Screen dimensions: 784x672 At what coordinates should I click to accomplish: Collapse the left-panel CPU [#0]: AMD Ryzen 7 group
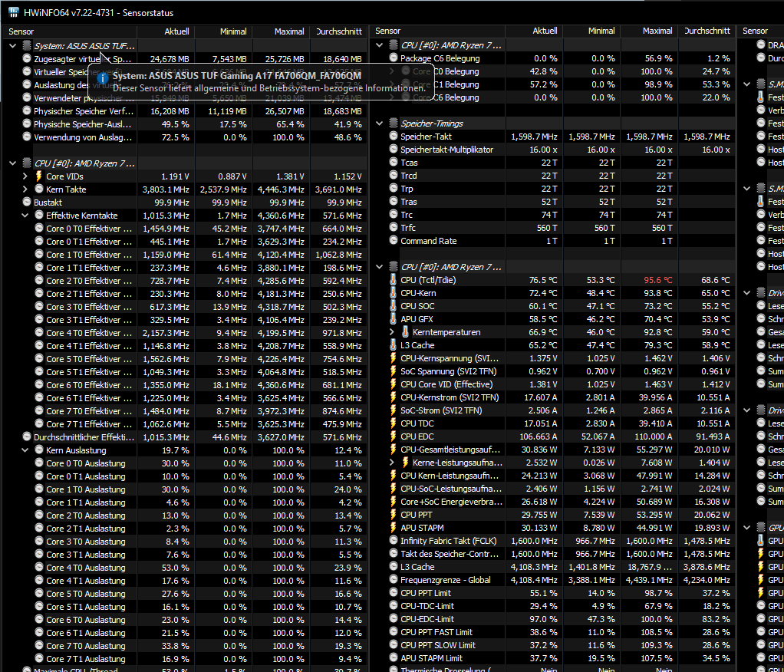(12, 163)
